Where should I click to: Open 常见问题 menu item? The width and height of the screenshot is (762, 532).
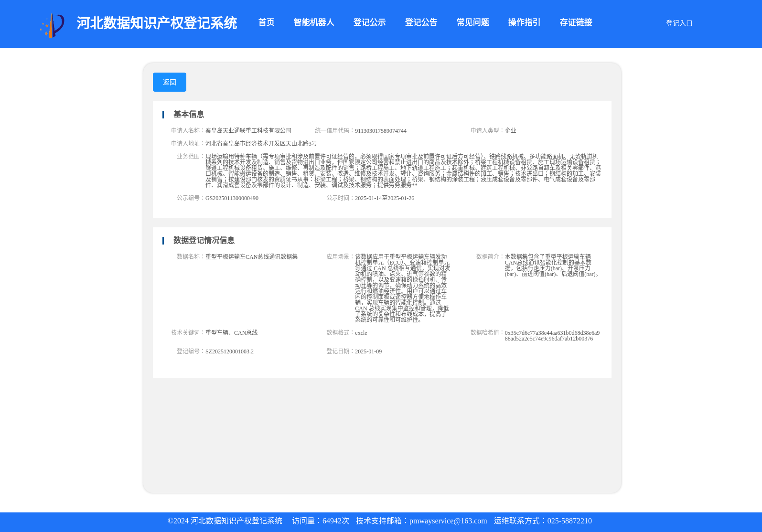coord(472,22)
